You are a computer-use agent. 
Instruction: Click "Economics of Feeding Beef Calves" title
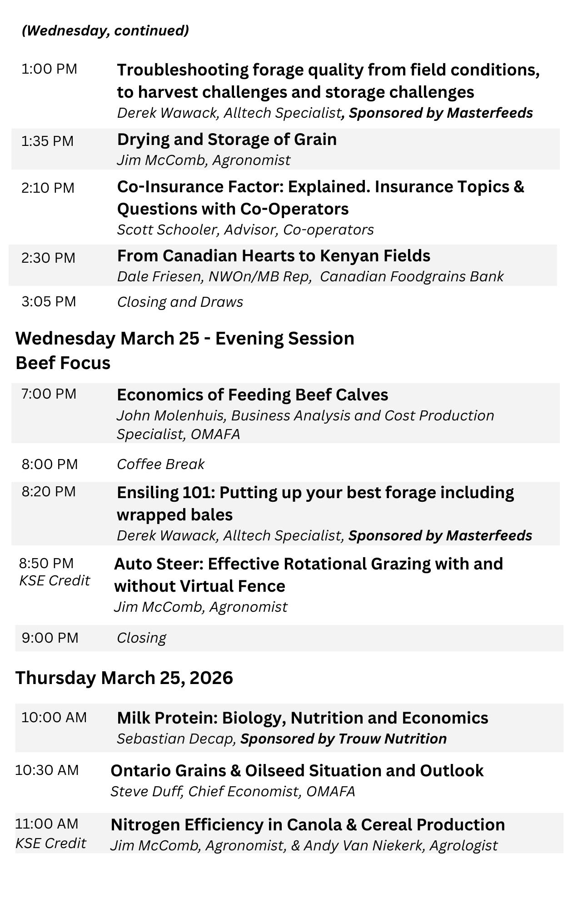(x=252, y=395)
